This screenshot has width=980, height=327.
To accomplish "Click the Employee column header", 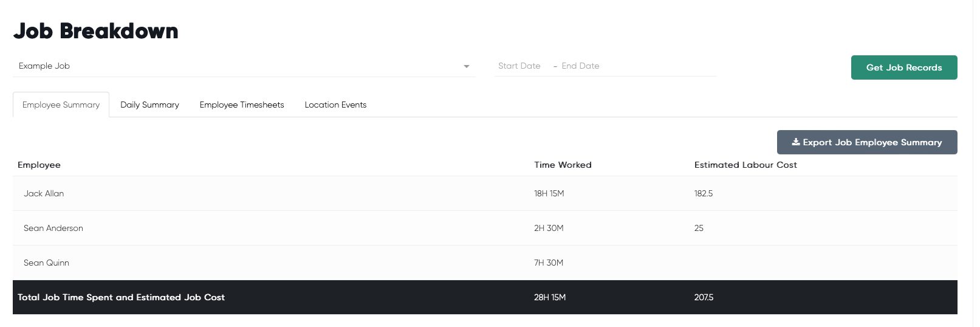I will [39, 165].
